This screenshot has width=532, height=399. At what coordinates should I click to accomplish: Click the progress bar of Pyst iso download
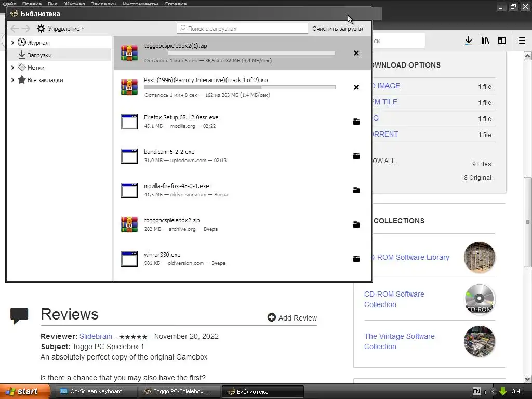[x=240, y=87]
